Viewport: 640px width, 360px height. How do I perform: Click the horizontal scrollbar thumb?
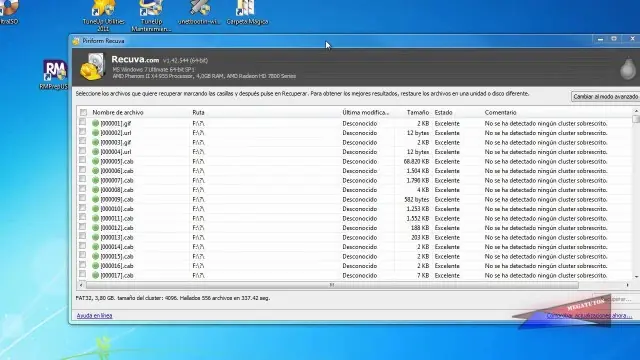click(332, 285)
